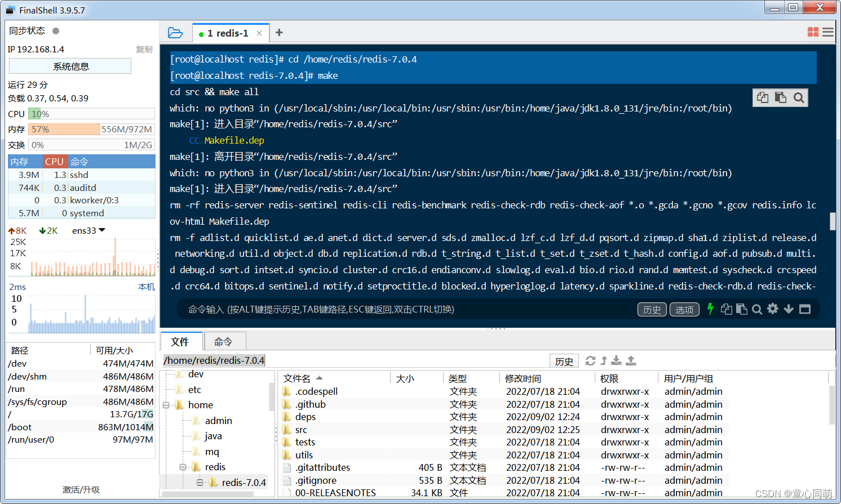
Task: Click the upload file icon
Action: click(631, 360)
